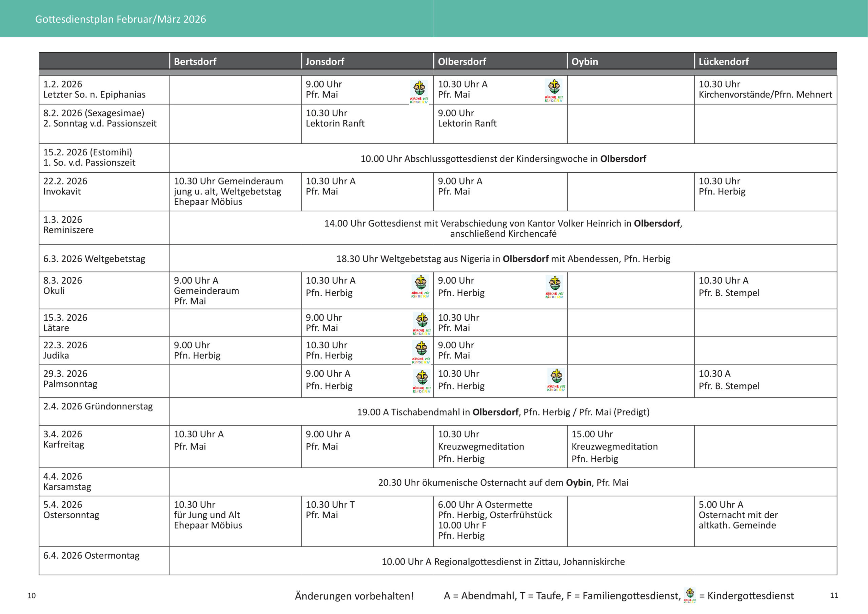868x614 pixels.
Task: Click Kindergottesdienst icon in Jonsdorf Palmsonntag cell
Action: coord(421,381)
